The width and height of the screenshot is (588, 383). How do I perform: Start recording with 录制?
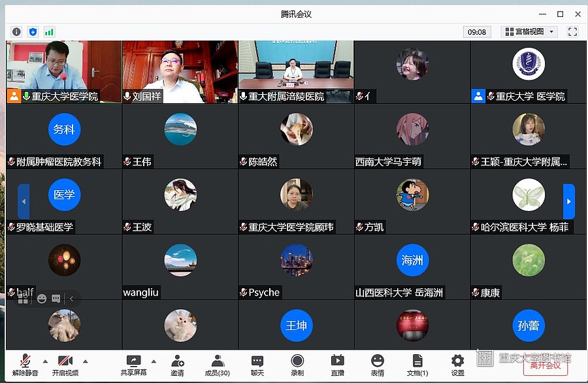click(297, 365)
